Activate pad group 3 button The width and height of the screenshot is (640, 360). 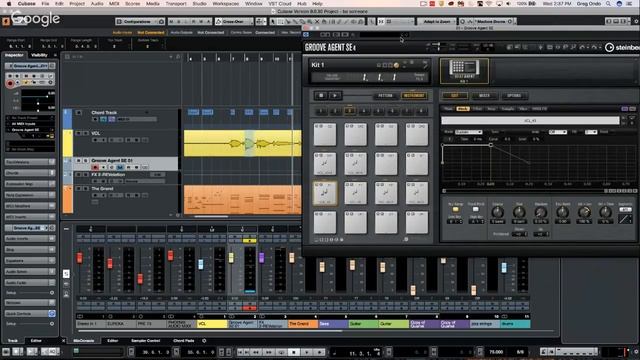349,111
